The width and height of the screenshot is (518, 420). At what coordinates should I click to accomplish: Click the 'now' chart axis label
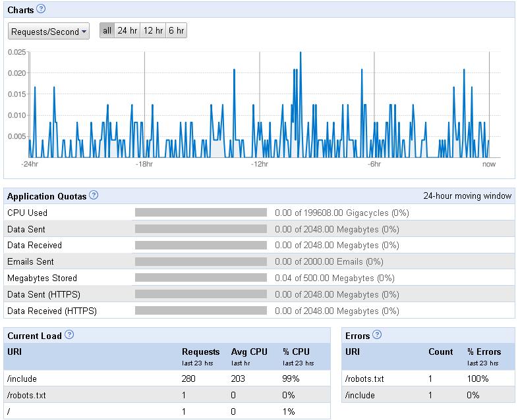click(489, 164)
